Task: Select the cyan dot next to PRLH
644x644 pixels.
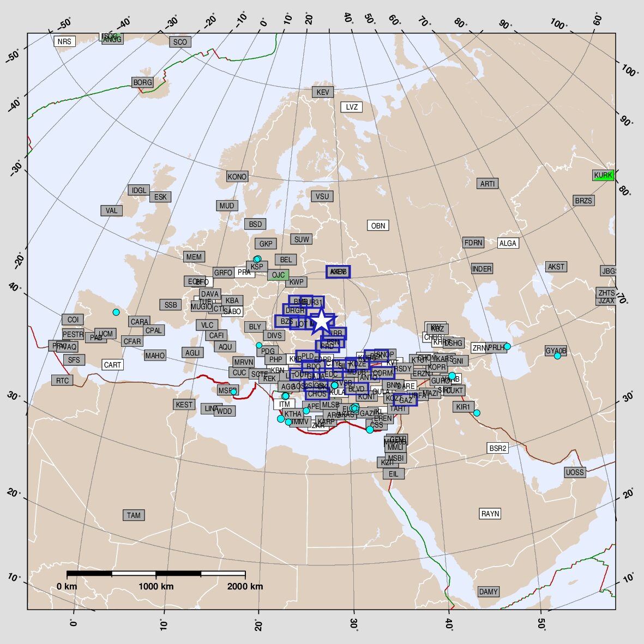Action: click(507, 346)
